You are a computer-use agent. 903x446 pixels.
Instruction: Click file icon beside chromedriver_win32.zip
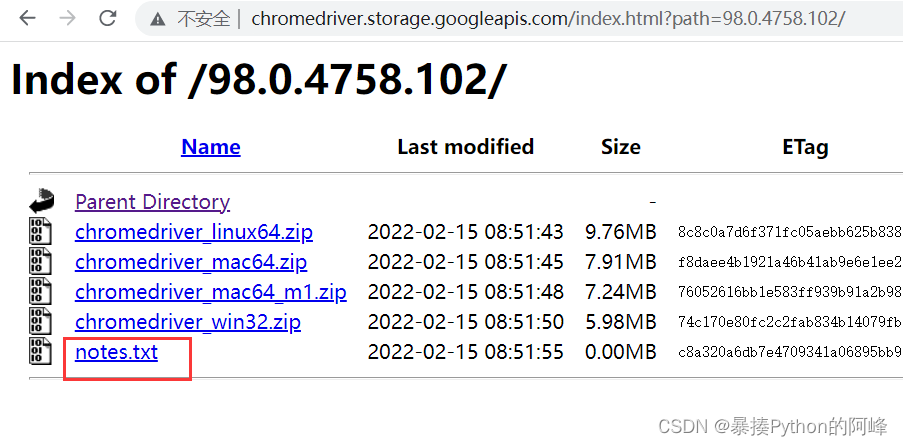coord(40,322)
